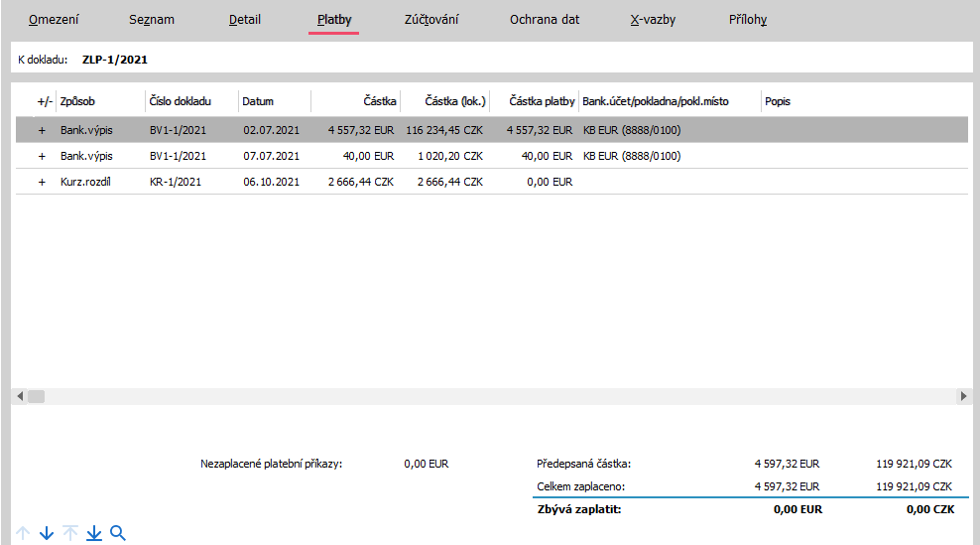Open the Ochrana dat tab
Screen dimensions: 980x545
[545, 20]
